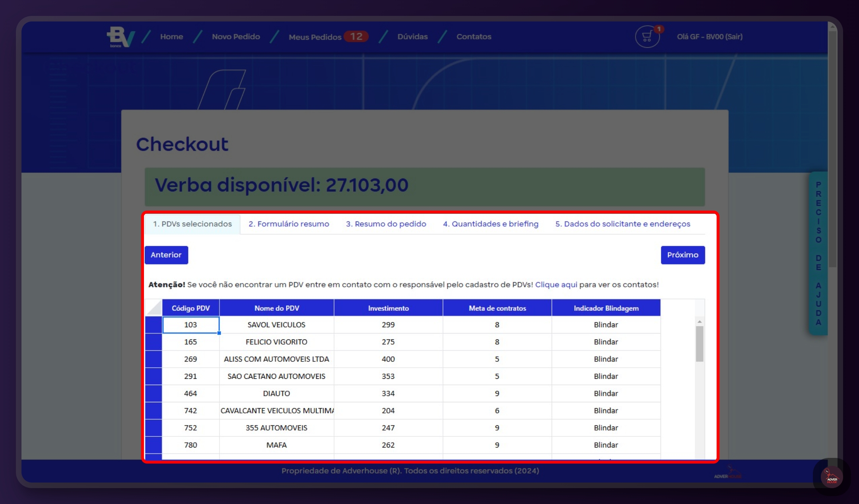The image size is (859, 504).
Task: Select code cell 780
Action: [190, 445]
